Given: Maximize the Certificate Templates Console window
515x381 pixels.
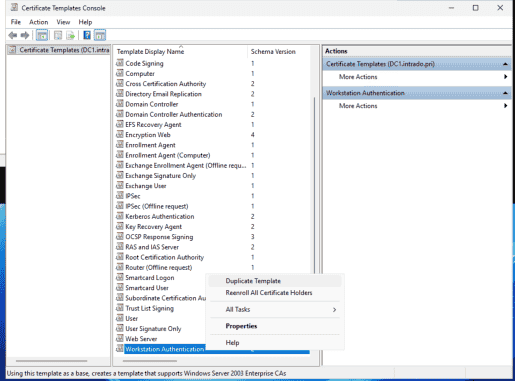Looking at the screenshot, I should 476,8.
